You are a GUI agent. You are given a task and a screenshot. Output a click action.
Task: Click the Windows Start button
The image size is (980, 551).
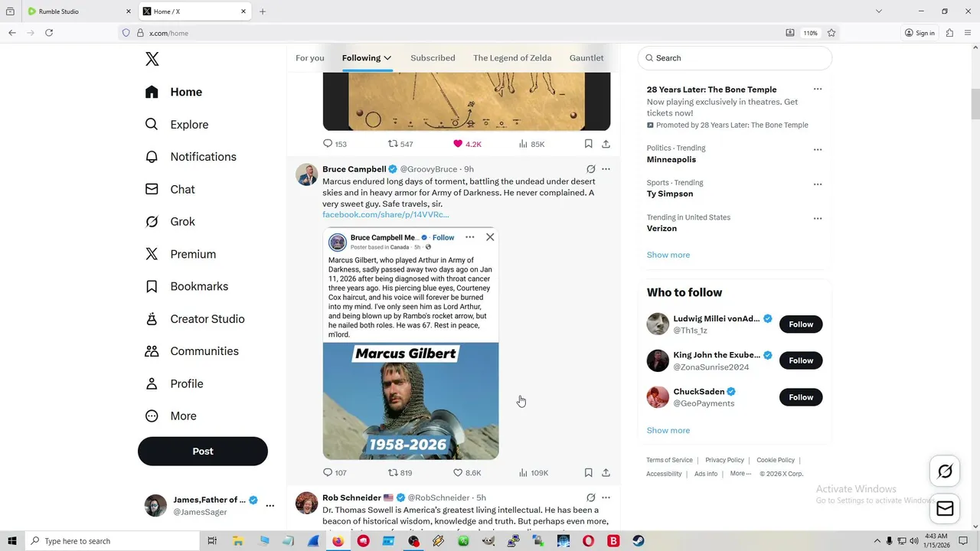11,541
